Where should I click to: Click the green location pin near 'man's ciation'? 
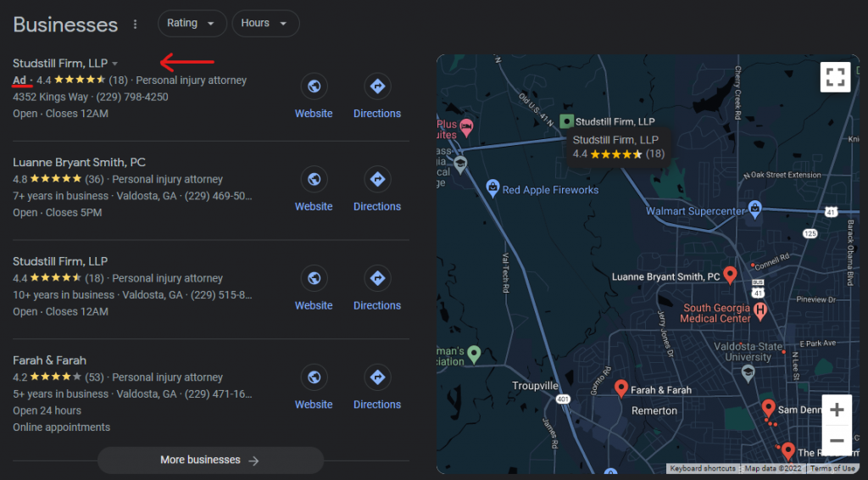[x=474, y=354]
